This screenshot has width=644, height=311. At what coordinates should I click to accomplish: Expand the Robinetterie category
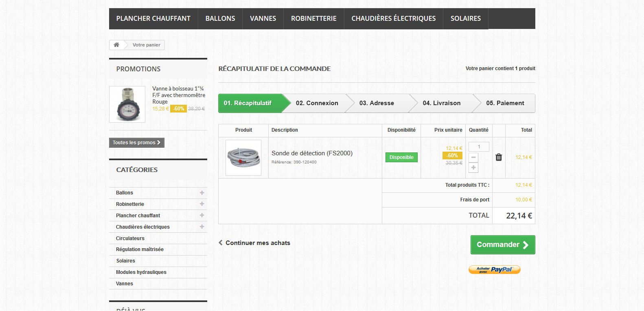click(202, 204)
